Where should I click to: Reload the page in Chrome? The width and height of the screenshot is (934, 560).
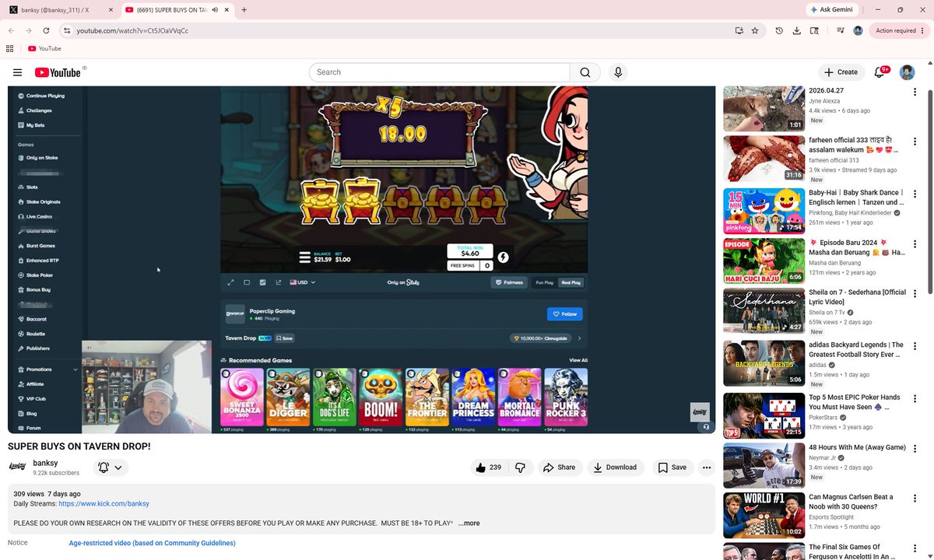(46, 30)
